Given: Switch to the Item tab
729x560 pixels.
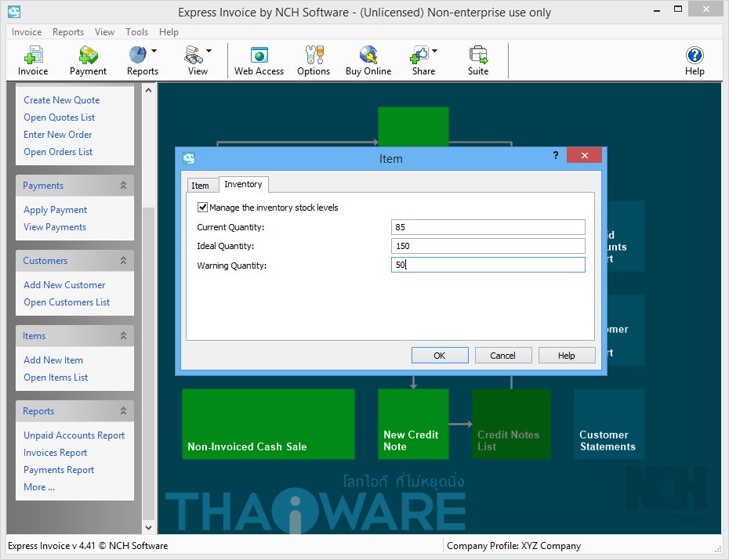Looking at the screenshot, I should (201, 186).
